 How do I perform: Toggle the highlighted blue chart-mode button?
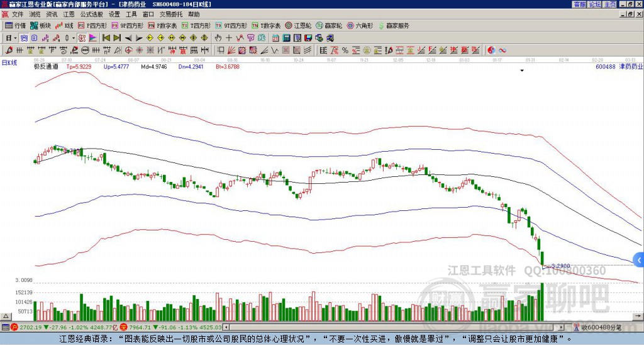[x=24, y=38]
